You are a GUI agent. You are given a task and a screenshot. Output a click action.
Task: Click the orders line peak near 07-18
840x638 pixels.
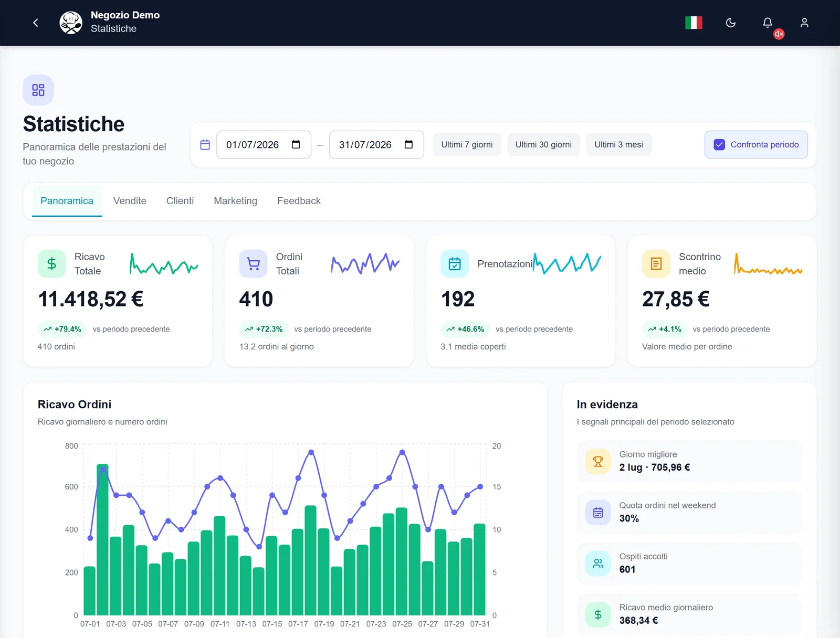311,452
